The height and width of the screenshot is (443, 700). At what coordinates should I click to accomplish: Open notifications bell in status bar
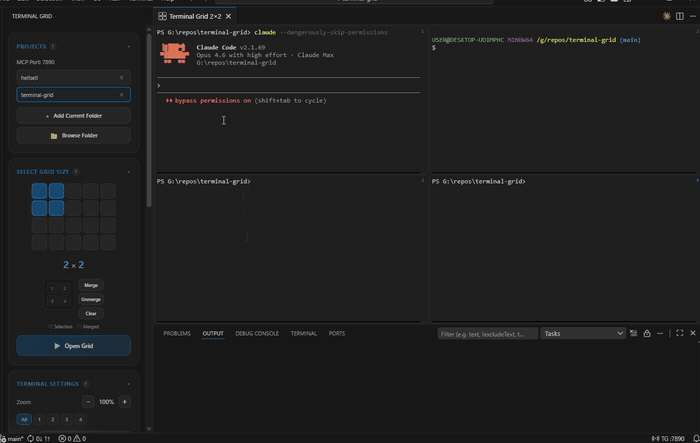[696, 439]
